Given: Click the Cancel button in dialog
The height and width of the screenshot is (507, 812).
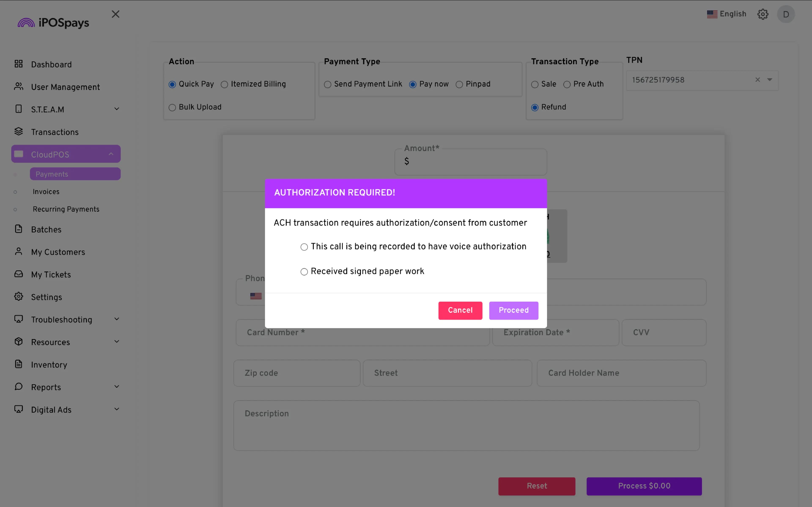Looking at the screenshot, I should [460, 310].
